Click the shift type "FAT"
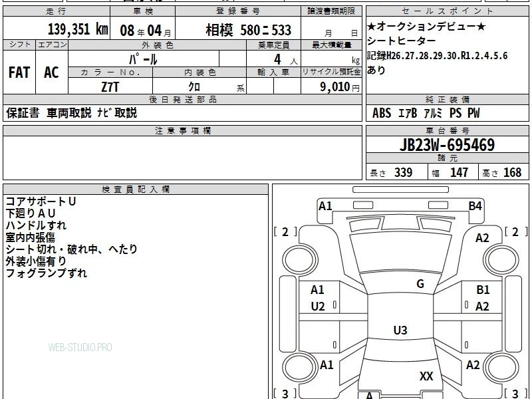The width and height of the screenshot is (532, 399). (x=19, y=72)
